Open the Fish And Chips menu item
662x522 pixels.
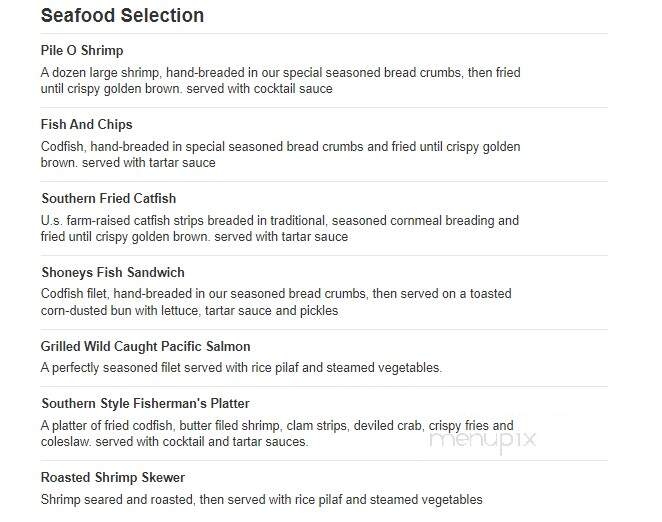click(x=87, y=124)
